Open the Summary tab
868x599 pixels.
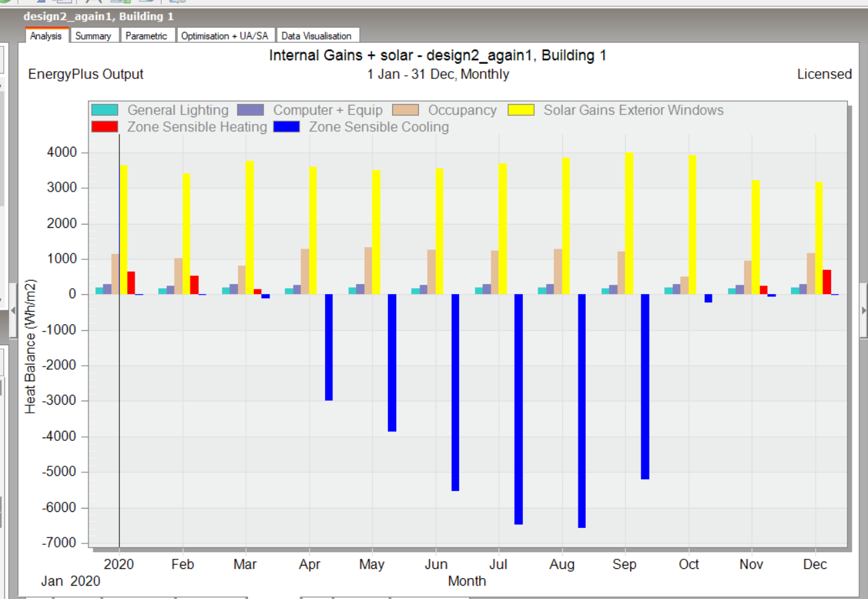(94, 36)
